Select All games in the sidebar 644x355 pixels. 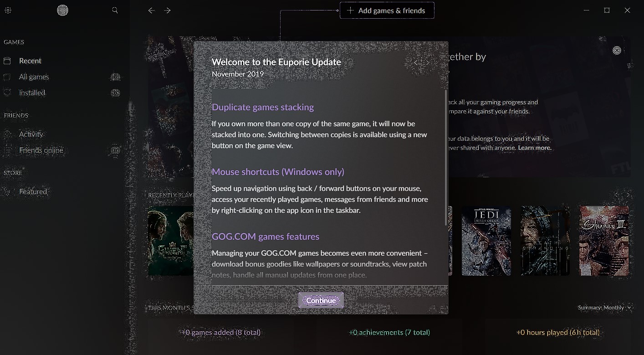point(34,77)
